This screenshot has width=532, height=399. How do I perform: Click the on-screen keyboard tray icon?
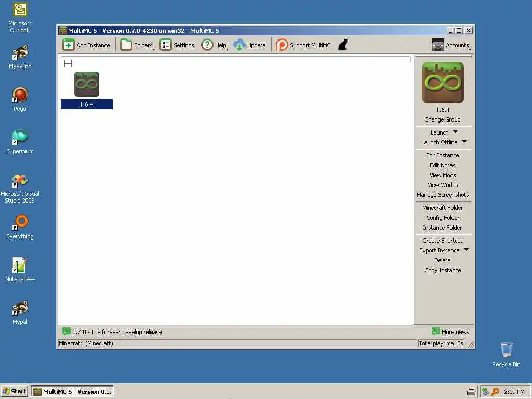coord(471,392)
